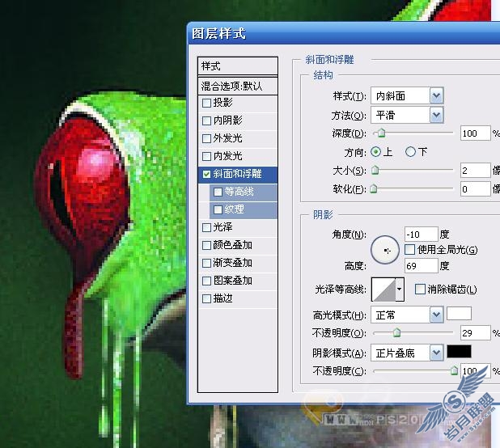Enable the 光泽 checkbox
The height and width of the screenshot is (448, 500).
(206, 227)
